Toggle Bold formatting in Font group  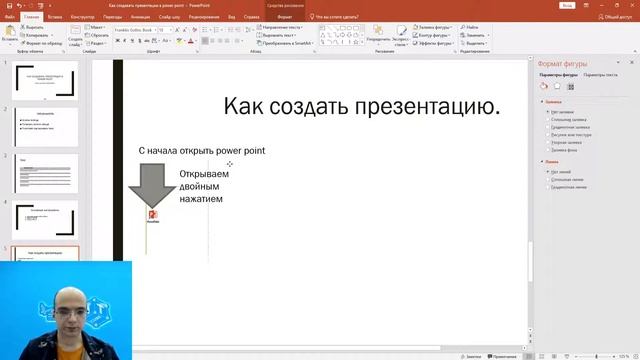[117, 41]
